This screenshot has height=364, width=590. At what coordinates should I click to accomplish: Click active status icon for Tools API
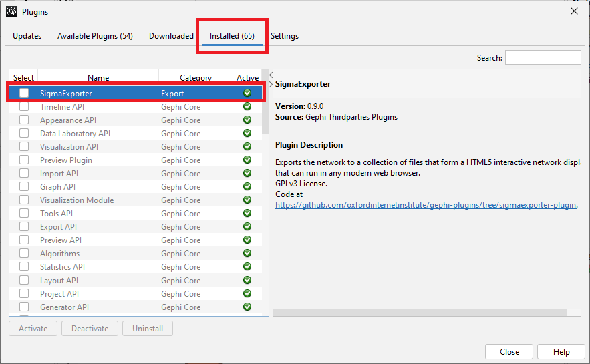247,213
